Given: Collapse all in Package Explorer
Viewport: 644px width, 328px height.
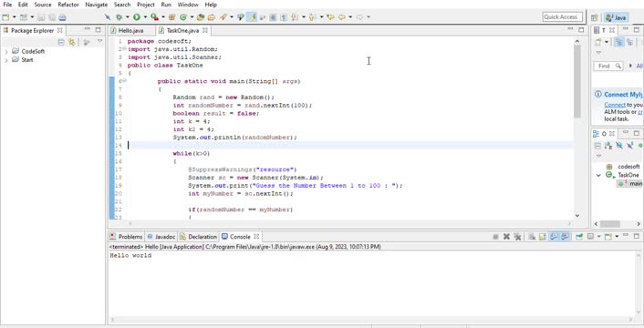Looking at the screenshot, I should coord(61,42).
